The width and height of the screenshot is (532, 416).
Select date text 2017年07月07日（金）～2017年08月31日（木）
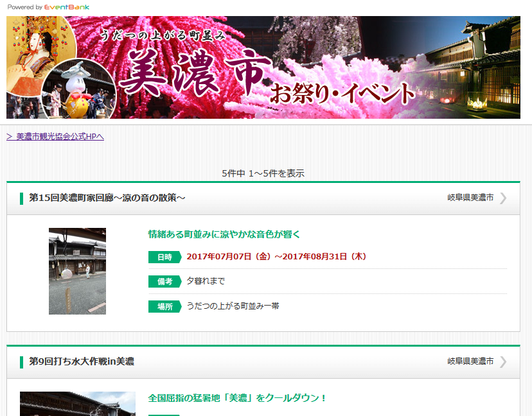pos(277,256)
